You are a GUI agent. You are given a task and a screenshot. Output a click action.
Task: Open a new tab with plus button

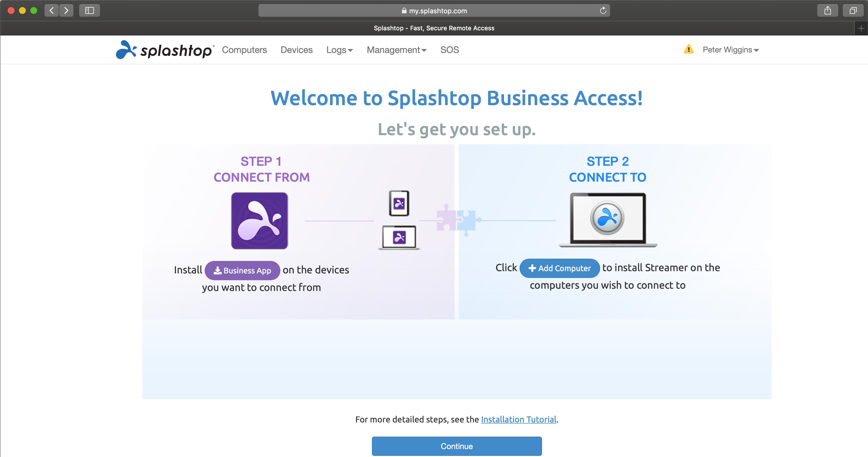pos(861,28)
